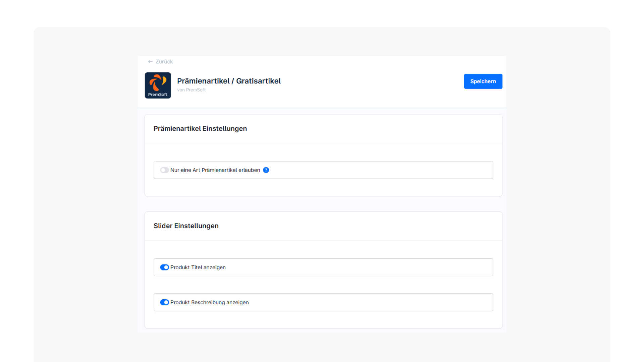Click the left arrow icon beside Zurück
The height and width of the screenshot is (362, 644).
tap(150, 62)
